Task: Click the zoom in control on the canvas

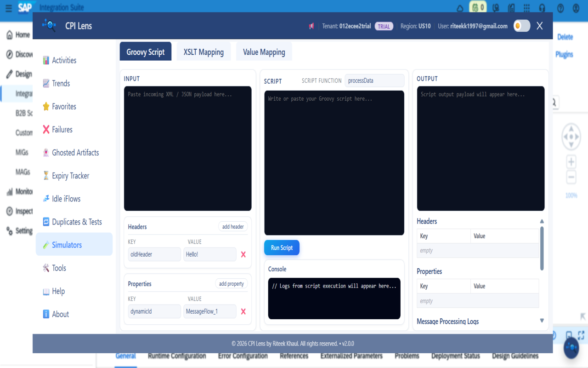Action: point(571,161)
